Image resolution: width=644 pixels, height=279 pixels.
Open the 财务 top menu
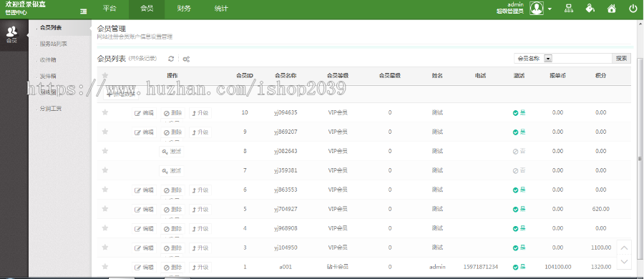184,9
